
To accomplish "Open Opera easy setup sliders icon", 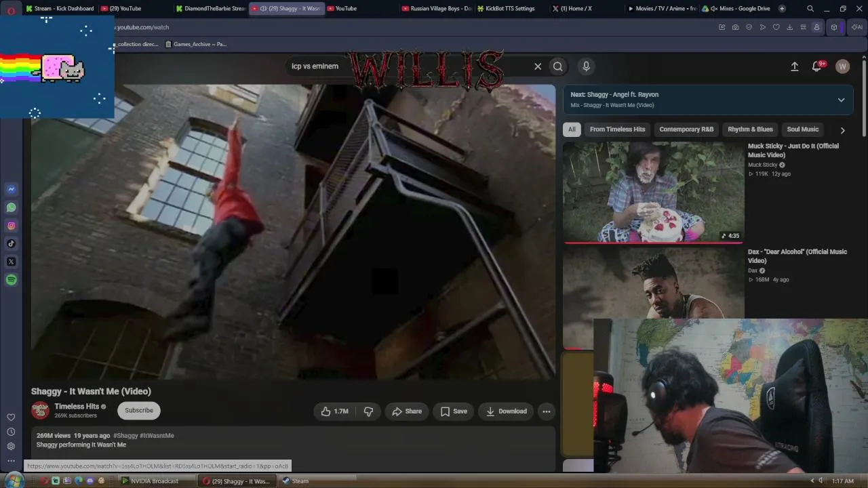I will [804, 27].
